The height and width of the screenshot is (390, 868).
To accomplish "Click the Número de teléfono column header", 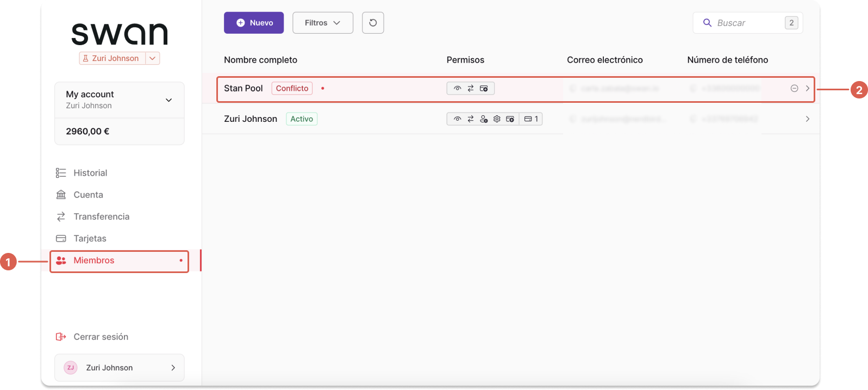I will pos(727,60).
